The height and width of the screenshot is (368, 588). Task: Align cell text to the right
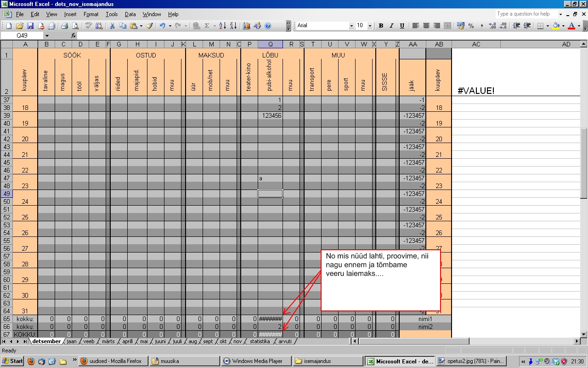[x=437, y=26]
